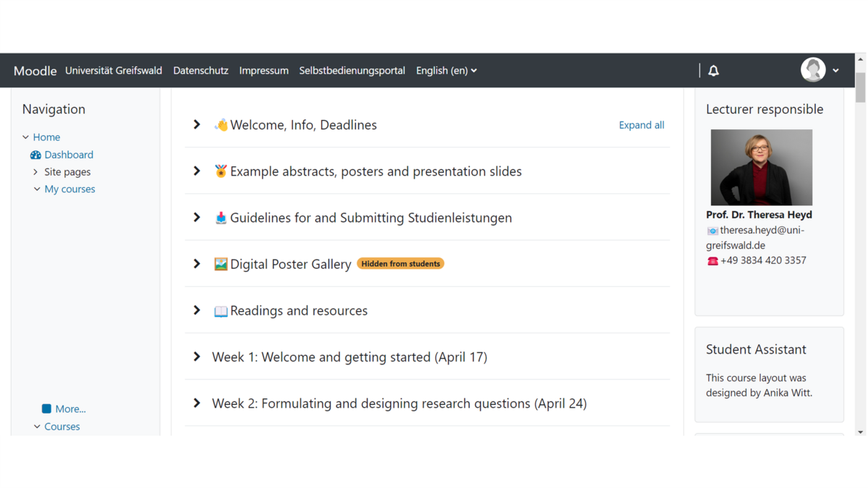Click the open book icon beside Readings

point(221,311)
